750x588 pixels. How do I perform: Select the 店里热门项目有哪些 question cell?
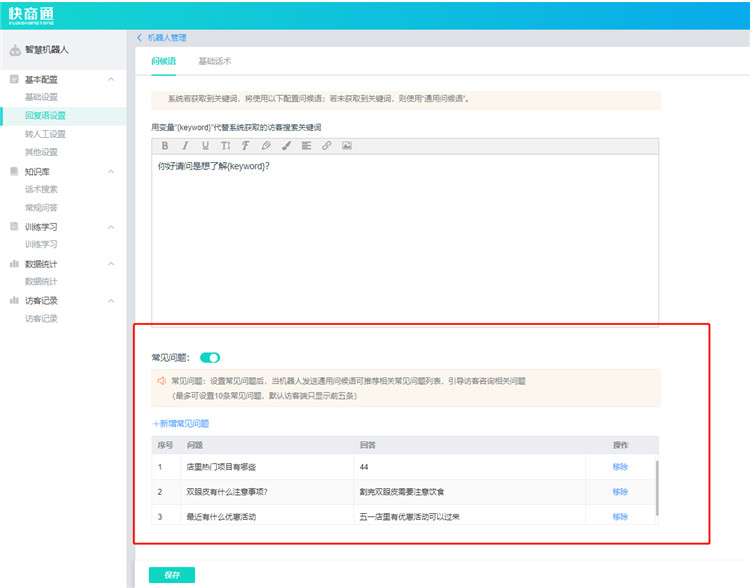point(267,467)
